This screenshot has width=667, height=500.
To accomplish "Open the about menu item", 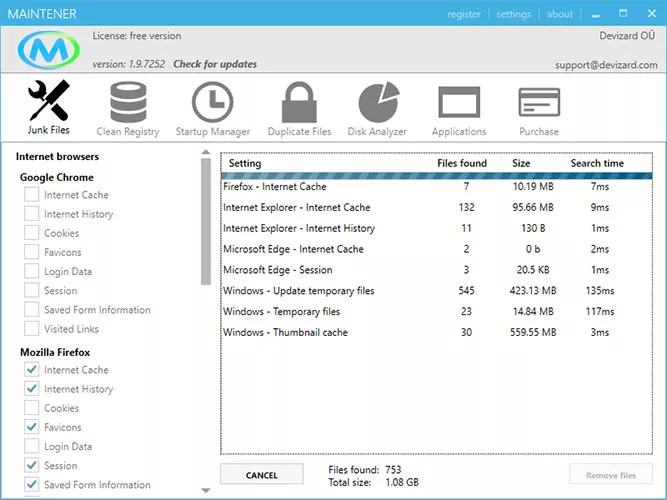I will (x=560, y=14).
